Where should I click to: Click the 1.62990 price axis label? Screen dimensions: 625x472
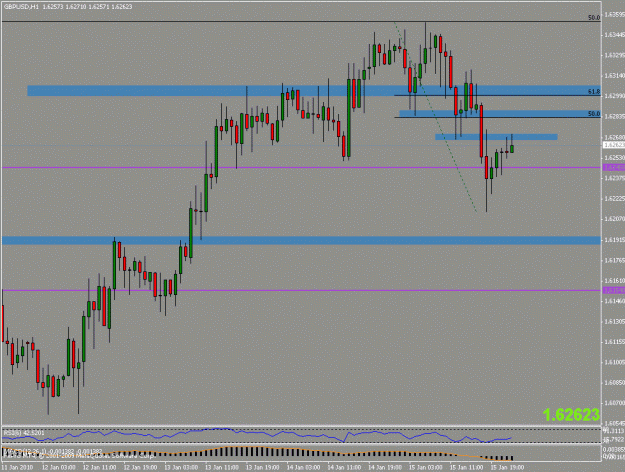point(614,96)
